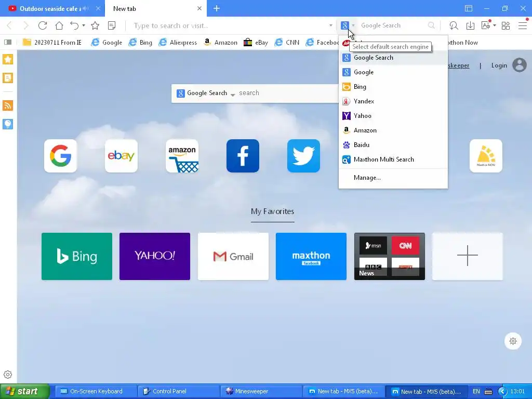Choose Yandex from search engine menu

tap(393, 101)
